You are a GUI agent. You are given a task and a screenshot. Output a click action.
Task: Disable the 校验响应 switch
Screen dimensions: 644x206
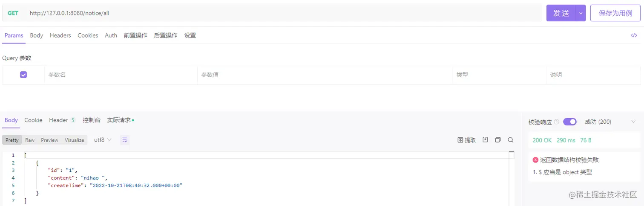click(x=570, y=122)
